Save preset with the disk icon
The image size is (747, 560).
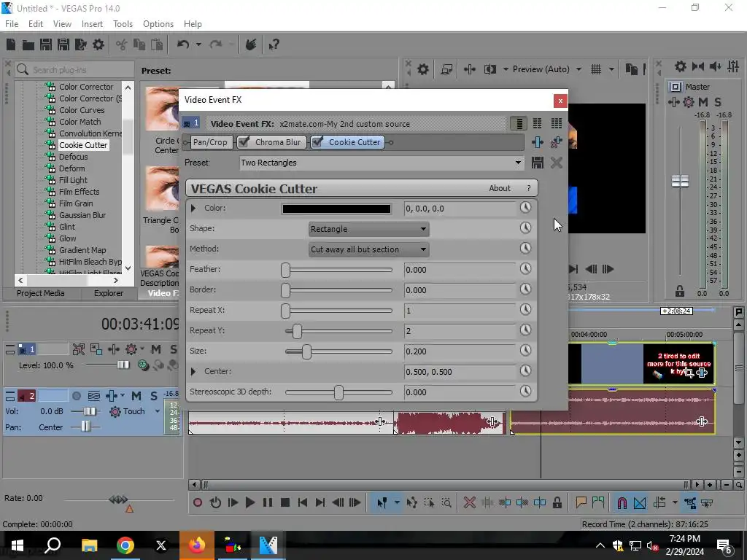click(x=538, y=163)
